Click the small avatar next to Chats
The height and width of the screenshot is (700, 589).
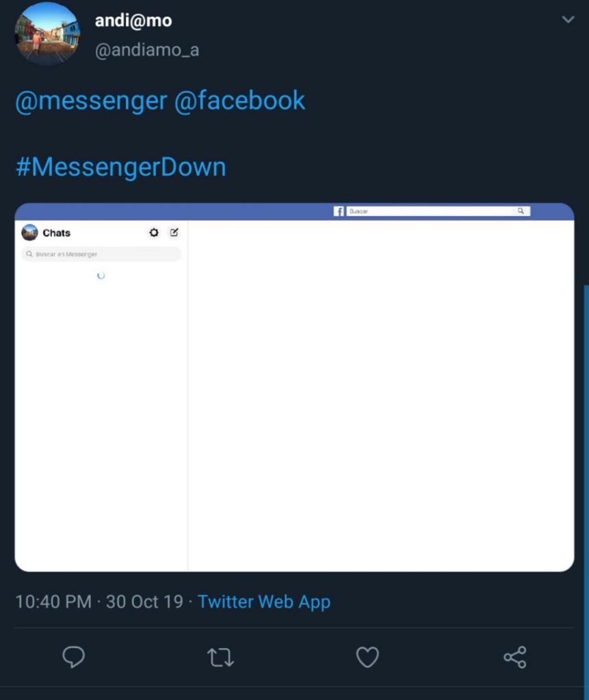pyautogui.click(x=29, y=232)
